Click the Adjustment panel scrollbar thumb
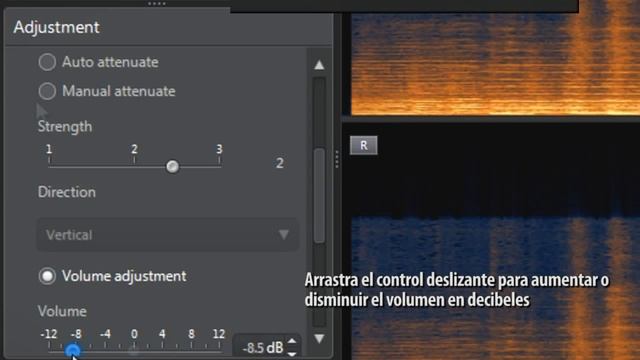 pos(320,196)
